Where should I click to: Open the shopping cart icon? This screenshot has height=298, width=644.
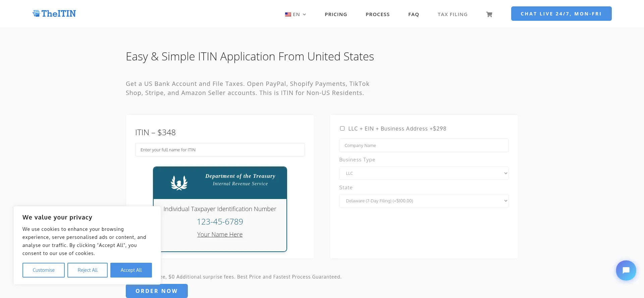click(x=489, y=14)
